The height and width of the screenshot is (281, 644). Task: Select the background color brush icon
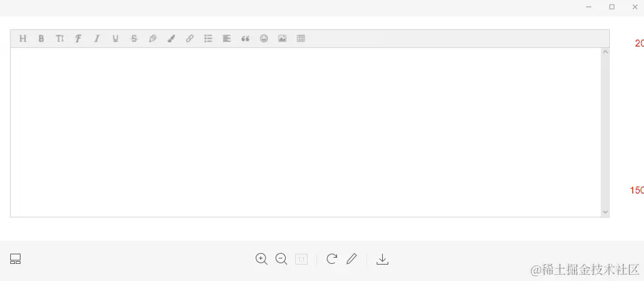pyautogui.click(x=172, y=38)
